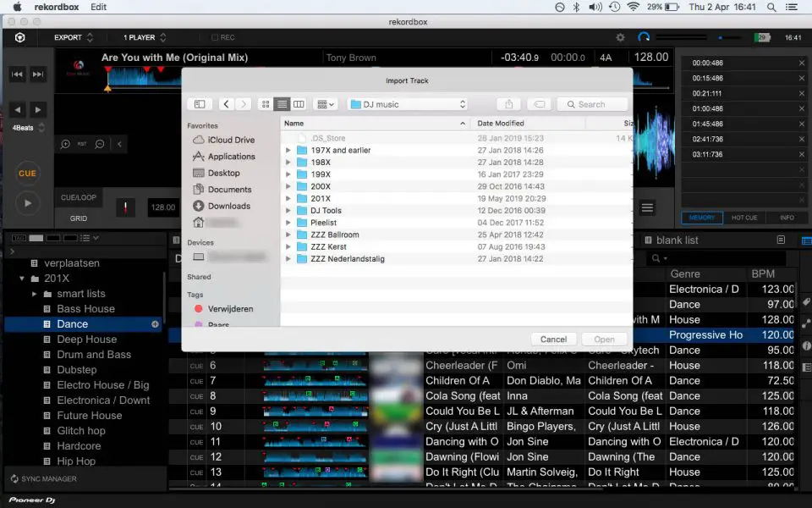
Task: Expand the ZZZ Ballroom folder
Action: pos(288,235)
